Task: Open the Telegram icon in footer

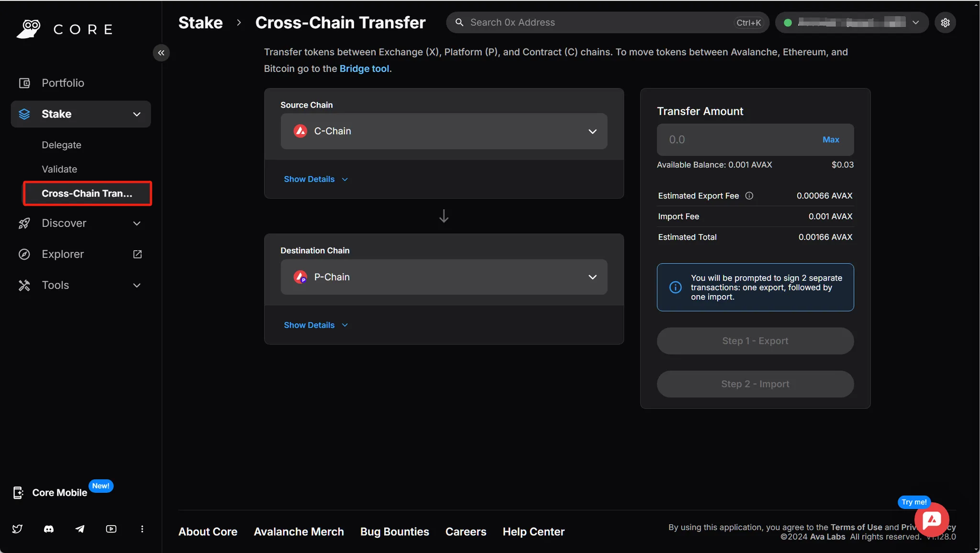Action: click(80, 529)
